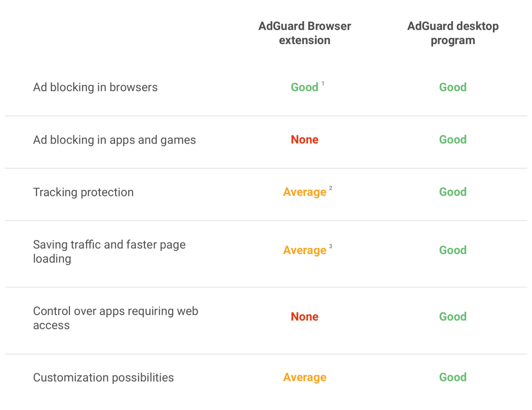Select the "Ad blocking in apps and games" label
Image resolution: width=532 pixels, height=410 pixels.
point(114,140)
